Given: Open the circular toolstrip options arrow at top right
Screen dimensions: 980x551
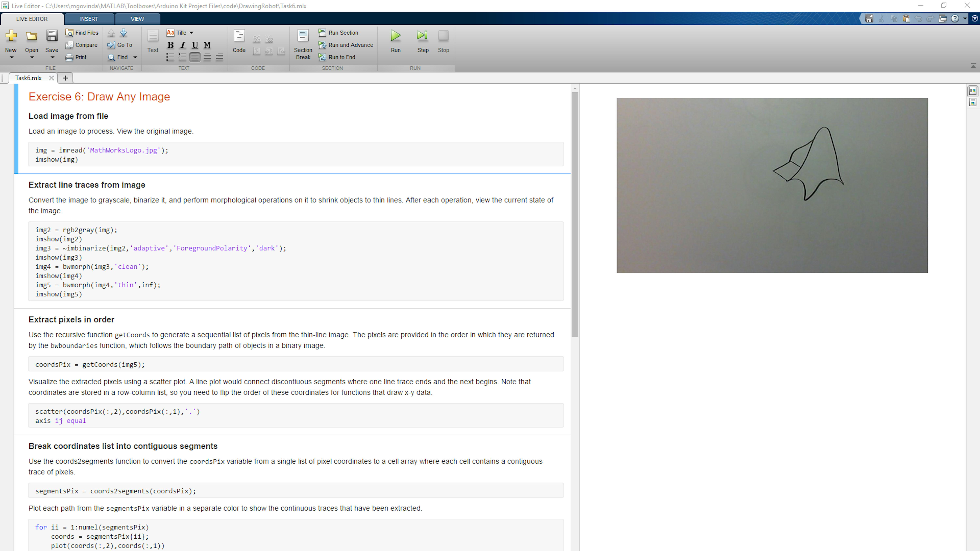Looking at the screenshot, I should 975,18.
